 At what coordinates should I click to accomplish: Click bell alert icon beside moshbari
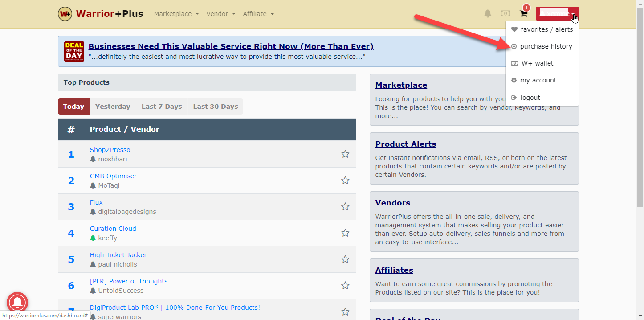click(x=93, y=159)
